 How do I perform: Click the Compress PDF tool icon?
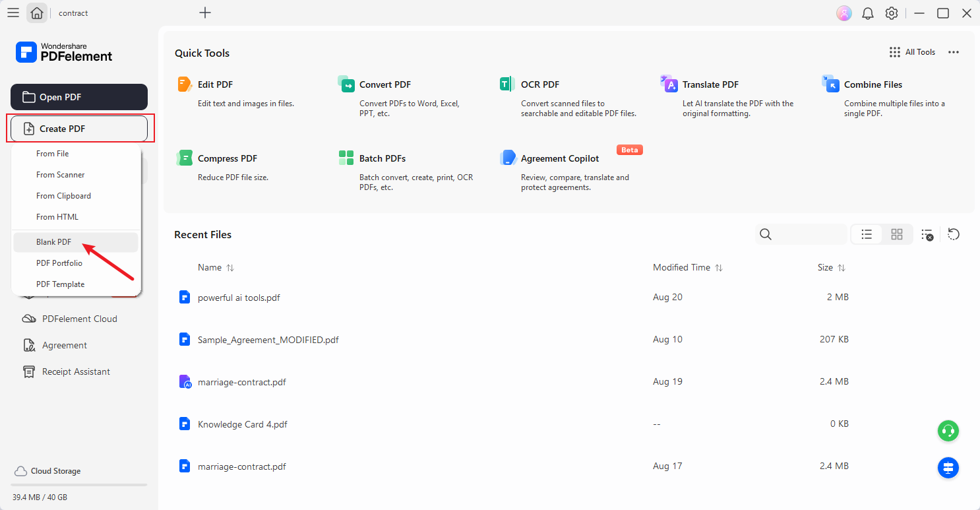tap(185, 158)
